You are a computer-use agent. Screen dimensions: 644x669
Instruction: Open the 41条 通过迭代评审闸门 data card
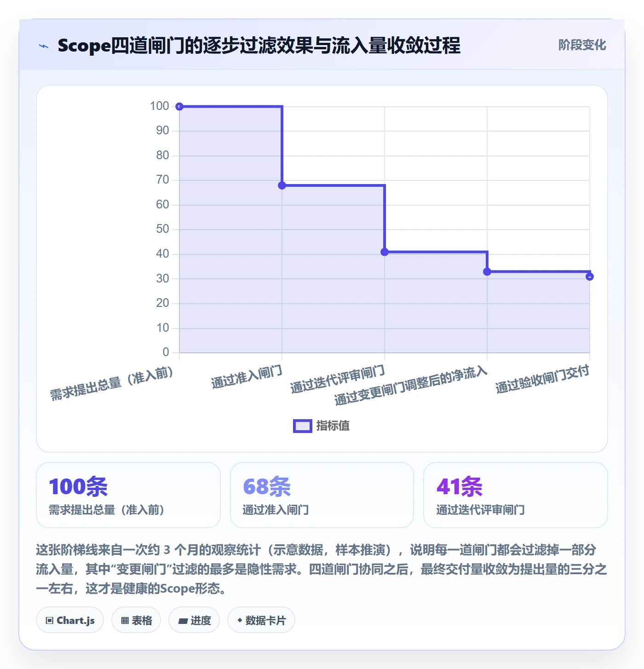coord(516,495)
